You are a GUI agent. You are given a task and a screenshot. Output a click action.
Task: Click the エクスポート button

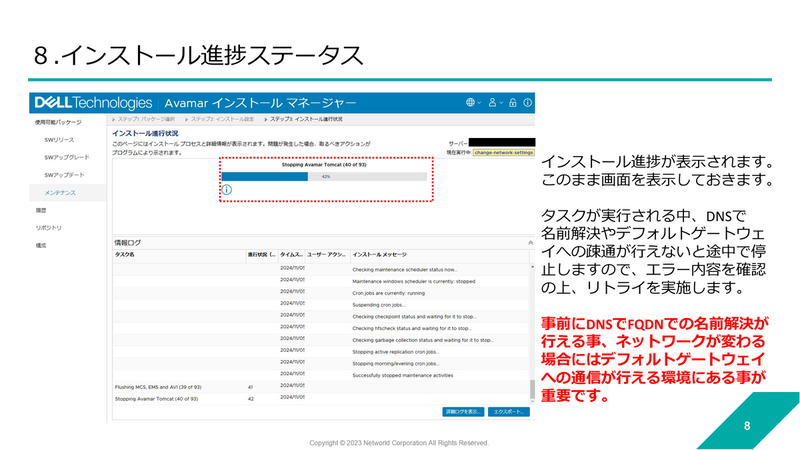[x=509, y=412]
